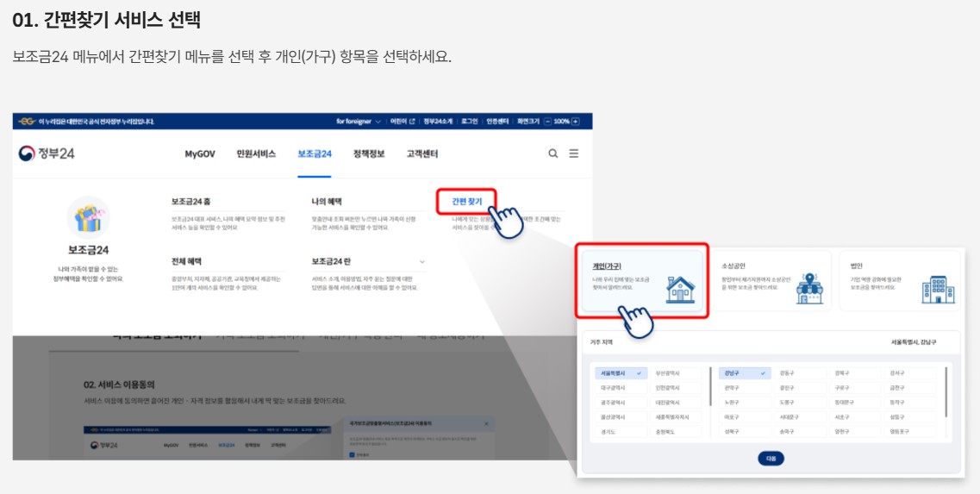Select the 소상공인 card
The width and height of the screenshot is (980, 494).
click(771, 281)
